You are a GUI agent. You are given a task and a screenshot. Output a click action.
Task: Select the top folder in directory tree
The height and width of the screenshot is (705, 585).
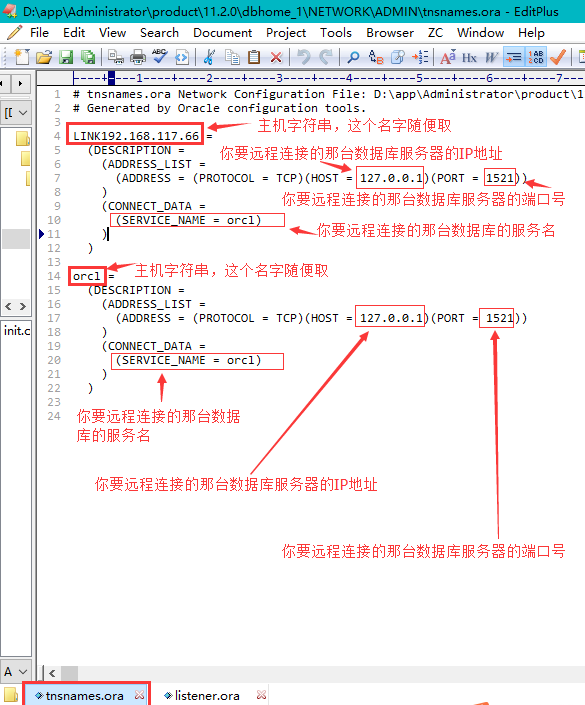click(x=22, y=138)
